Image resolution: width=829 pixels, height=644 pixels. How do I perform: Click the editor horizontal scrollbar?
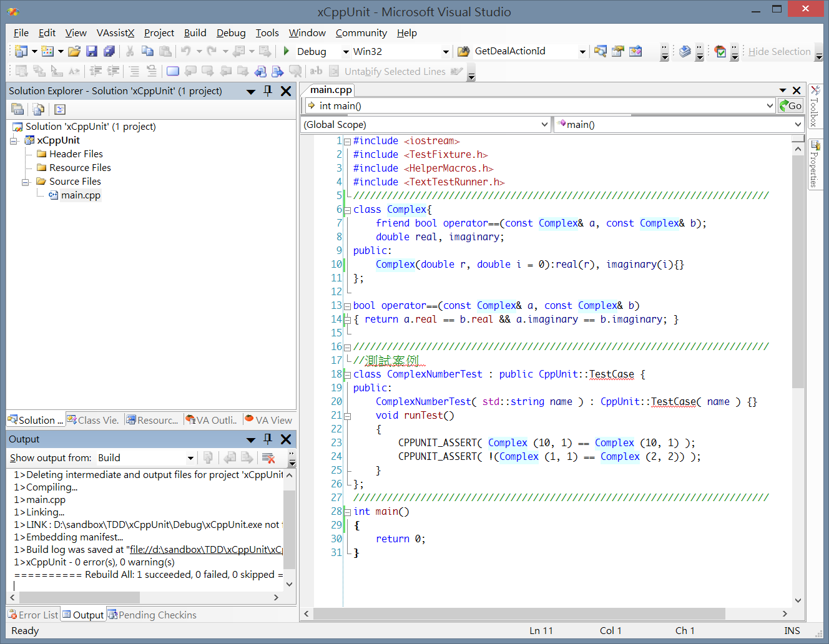[x=518, y=614]
